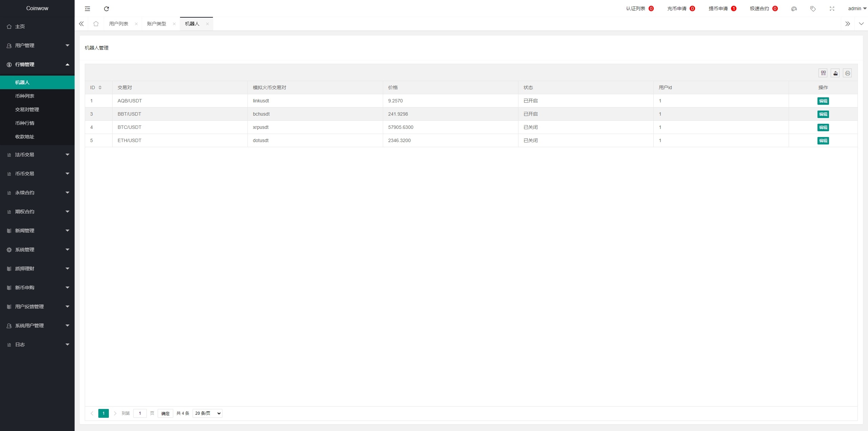Sort the table by the ID column
Image resolution: width=868 pixels, height=431 pixels.
pos(100,87)
